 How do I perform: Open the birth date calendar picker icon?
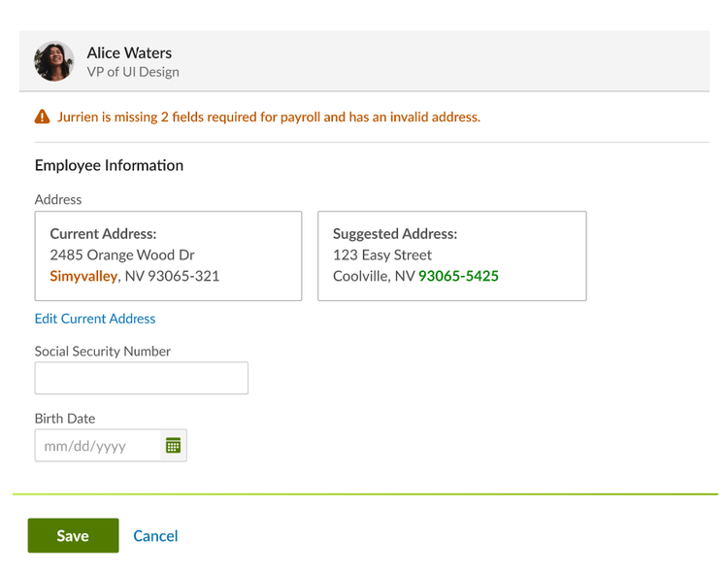pyautogui.click(x=173, y=446)
